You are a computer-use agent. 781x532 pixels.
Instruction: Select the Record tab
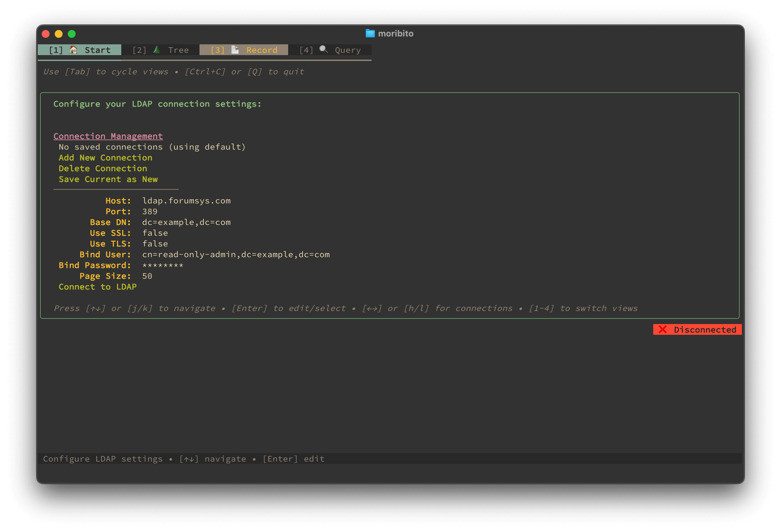point(243,50)
